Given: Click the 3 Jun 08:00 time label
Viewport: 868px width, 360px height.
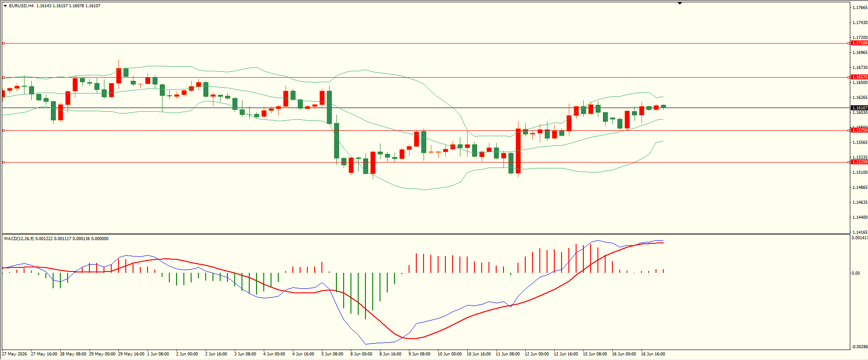Looking at the screenshot, I should point(245,354).
